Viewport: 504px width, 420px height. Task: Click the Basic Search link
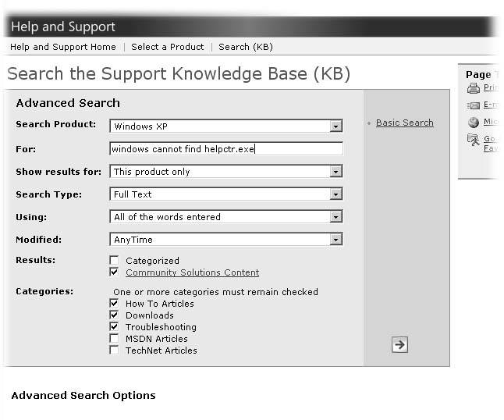click(x=404, y=123)
